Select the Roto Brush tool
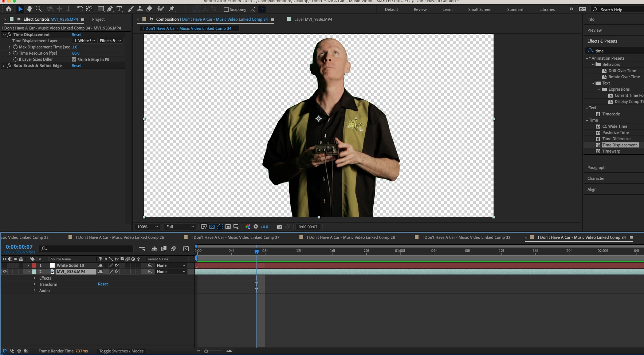This screenshot has width=644, height=355. (x=160, y=9)
